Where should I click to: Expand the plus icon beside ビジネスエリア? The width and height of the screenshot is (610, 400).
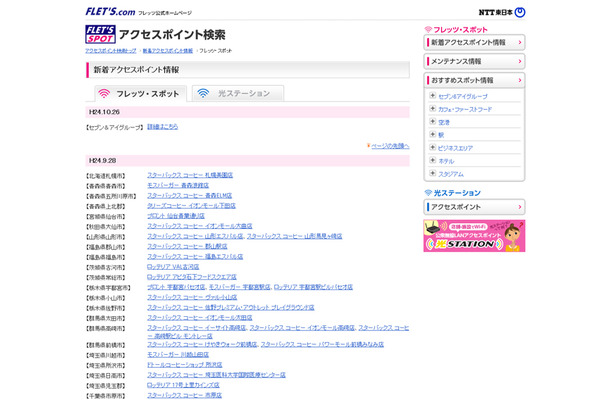[x=432, y=147]
